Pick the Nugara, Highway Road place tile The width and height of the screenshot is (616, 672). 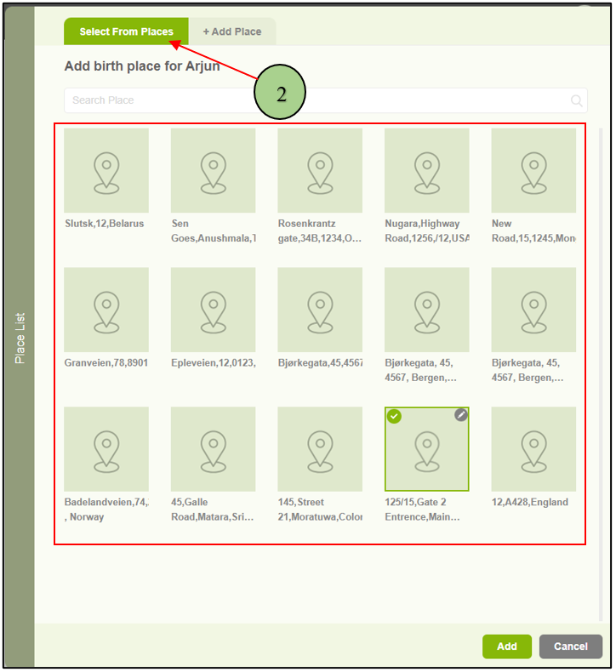coord(427,171)
